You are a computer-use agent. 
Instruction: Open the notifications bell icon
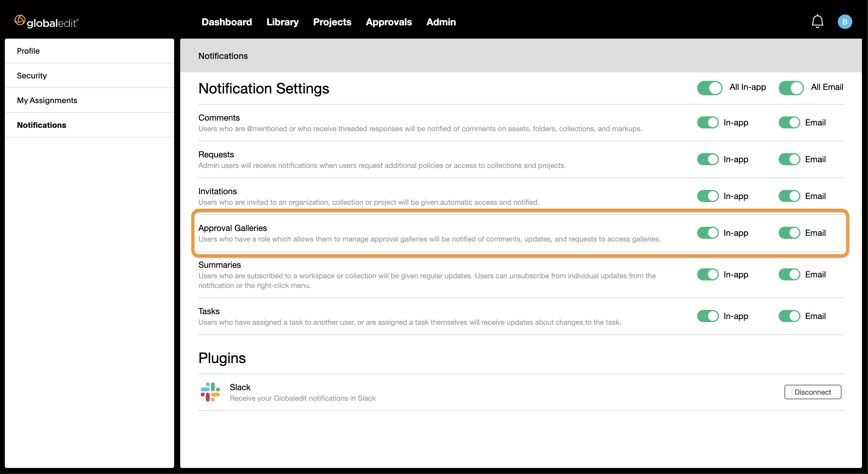[x=817, y=21]
